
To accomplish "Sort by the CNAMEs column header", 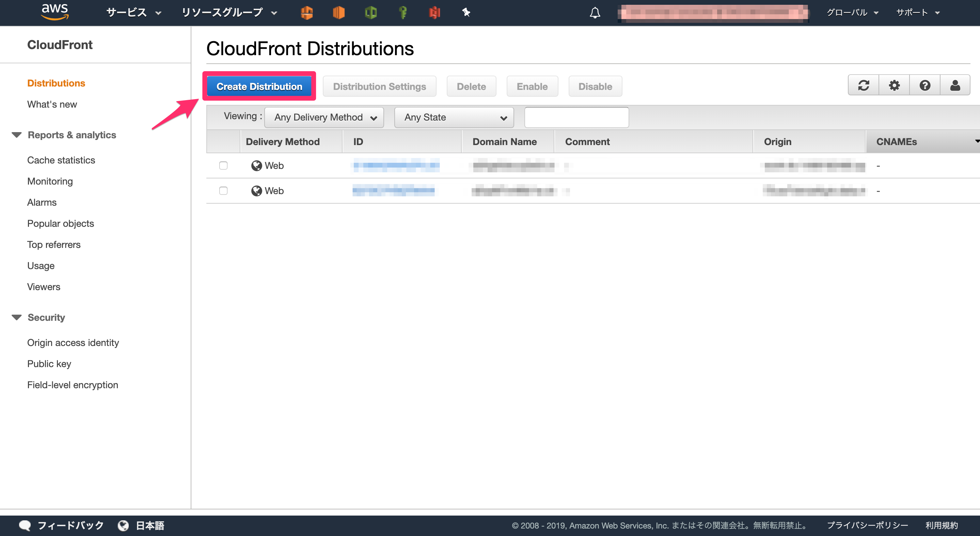I will click(922, 142).
